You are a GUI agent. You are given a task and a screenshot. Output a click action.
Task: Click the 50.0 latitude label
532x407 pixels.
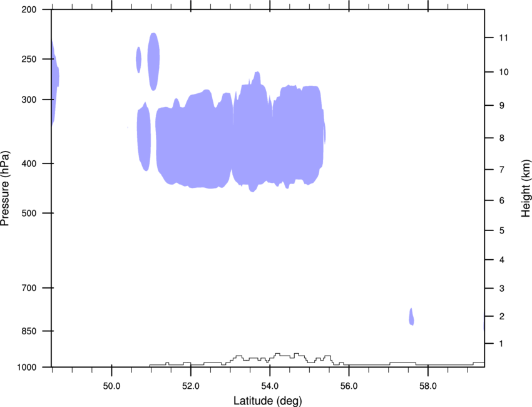point(111,386)
